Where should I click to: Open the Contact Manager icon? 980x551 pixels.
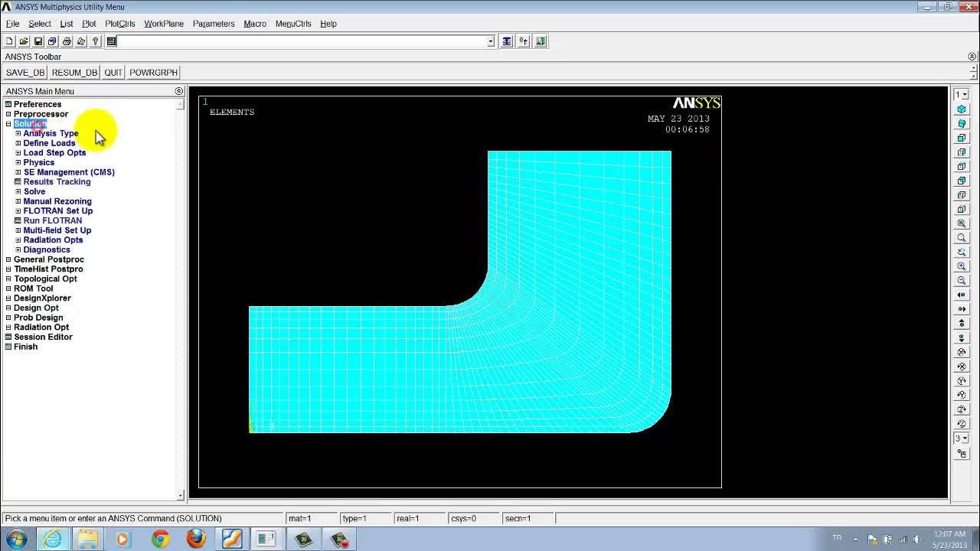coord(541,41)
